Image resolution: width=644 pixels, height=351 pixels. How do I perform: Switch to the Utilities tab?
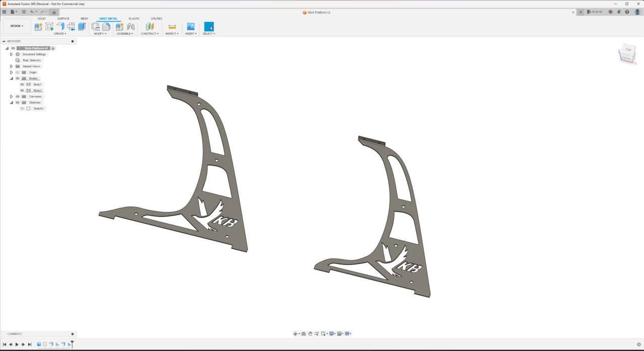[x=157, y=19]
